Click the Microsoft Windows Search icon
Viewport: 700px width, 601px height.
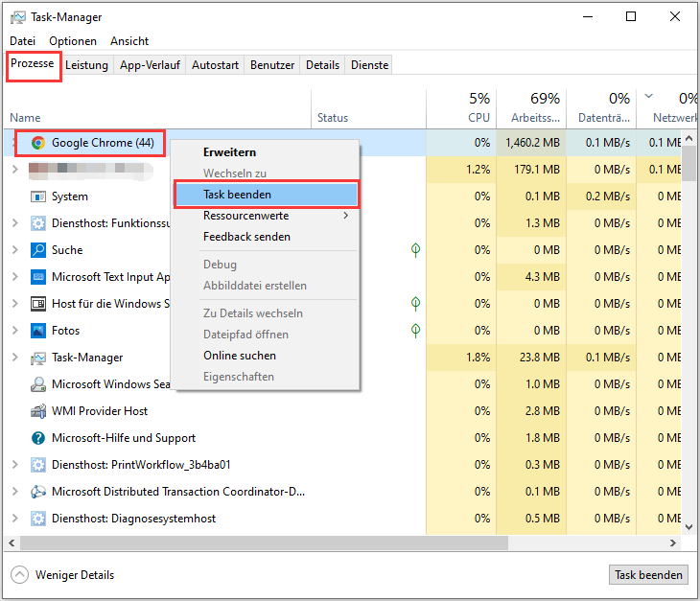(38, 384)
